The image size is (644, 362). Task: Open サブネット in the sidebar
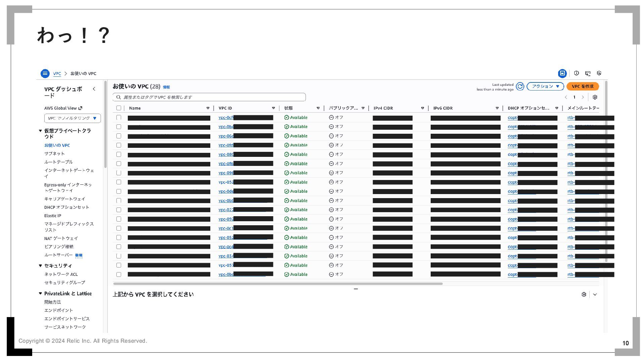[54, 154]
